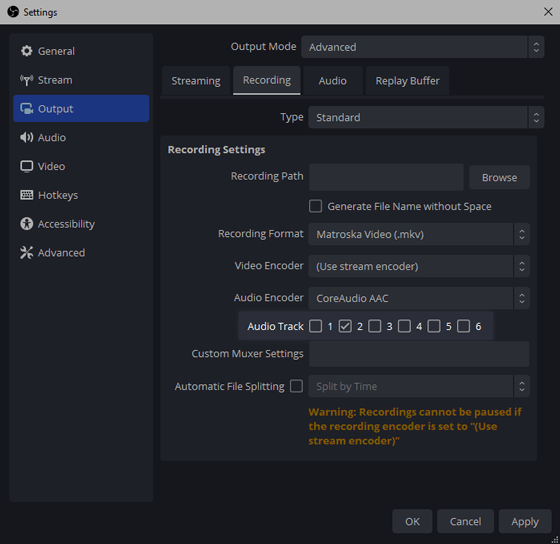Viewport: 560px width, 544px height.
Task: Open the Split by Time dropdown
Action: point(419,386)
